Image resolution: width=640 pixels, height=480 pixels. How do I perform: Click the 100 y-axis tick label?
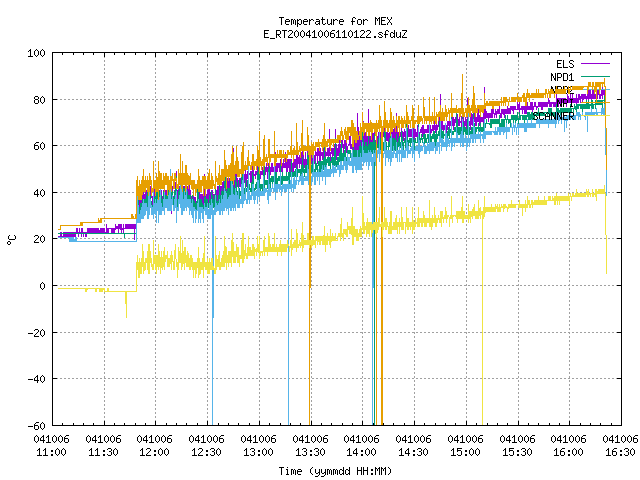coord(36,53)
